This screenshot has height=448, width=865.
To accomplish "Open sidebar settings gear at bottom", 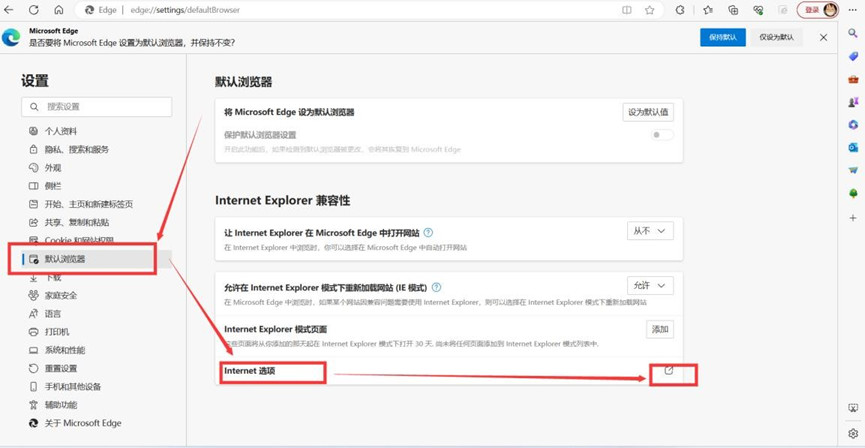I will pos(853,433).
